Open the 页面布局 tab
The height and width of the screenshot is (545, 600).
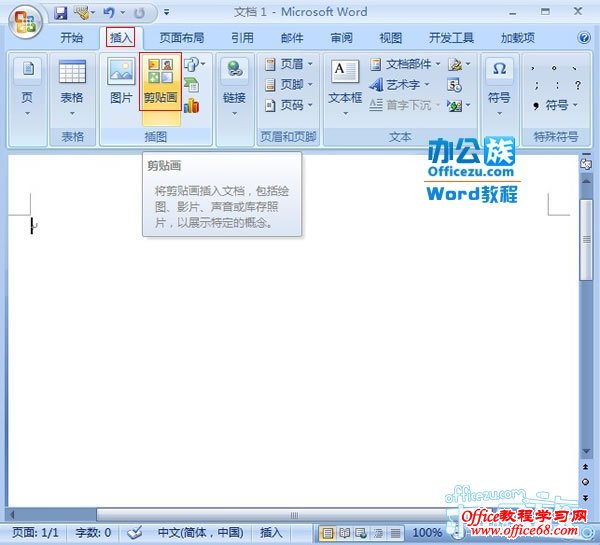(182, 38)
